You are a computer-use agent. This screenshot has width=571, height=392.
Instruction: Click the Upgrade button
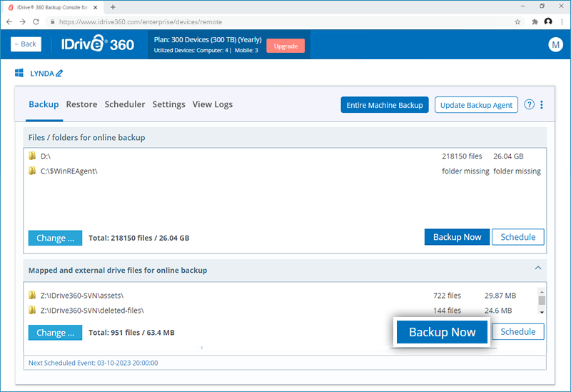pyautogui.click(x=285, y=46)
